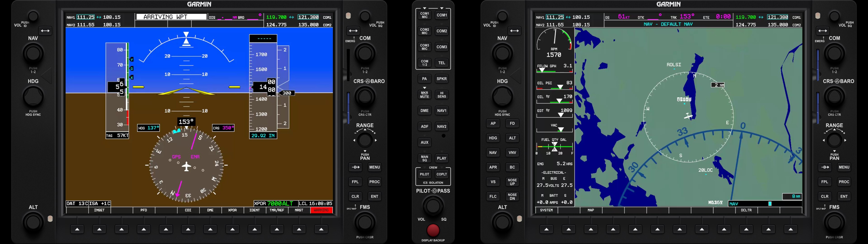Viewport: 868px width, 244px height.
Task: Click the MFD FMS knob
Action: tap(834, 223)
